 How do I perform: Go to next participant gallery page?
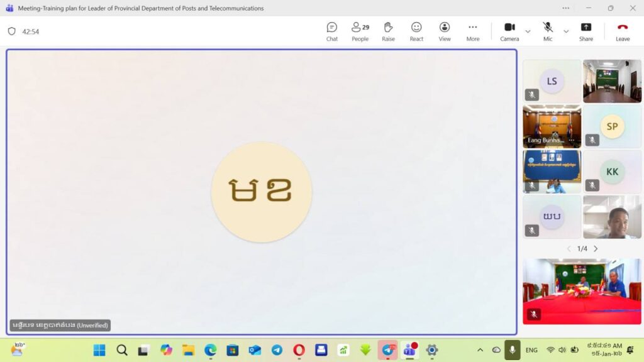point(596,249)
